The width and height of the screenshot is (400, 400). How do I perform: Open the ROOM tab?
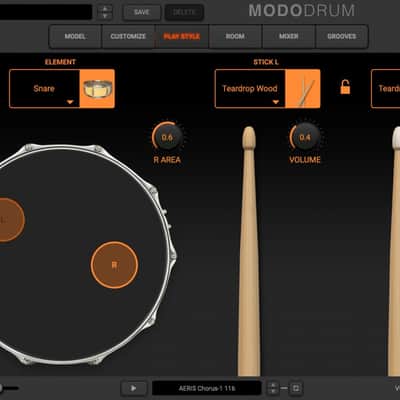click(x=235, y=36)
